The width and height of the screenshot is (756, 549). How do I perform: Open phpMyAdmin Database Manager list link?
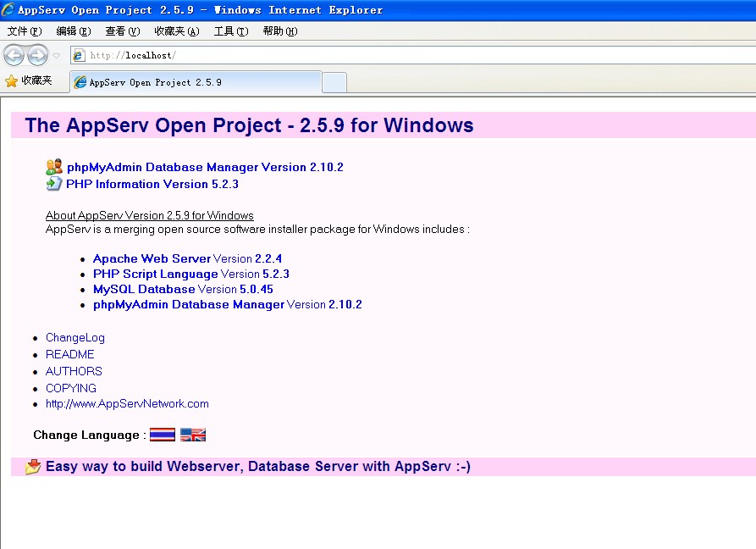click(x=189, y=304)
